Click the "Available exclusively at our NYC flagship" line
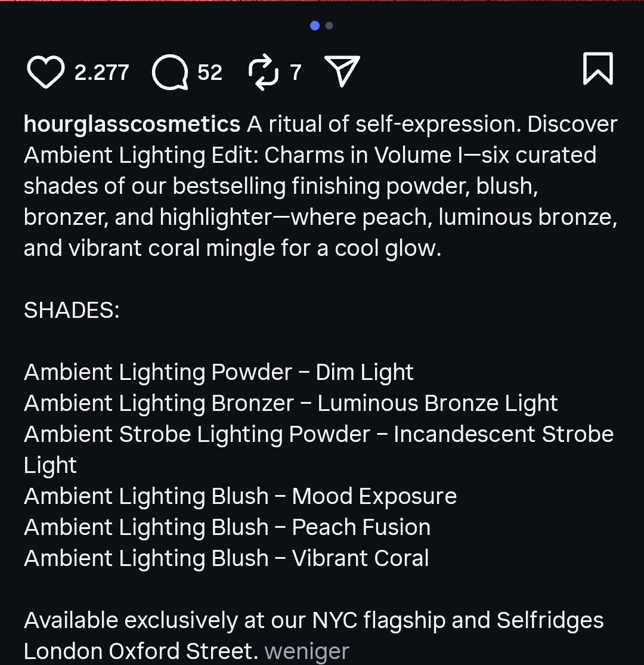Screen dimensions: 644x665 pyautogui.click(x=313, y=620)
